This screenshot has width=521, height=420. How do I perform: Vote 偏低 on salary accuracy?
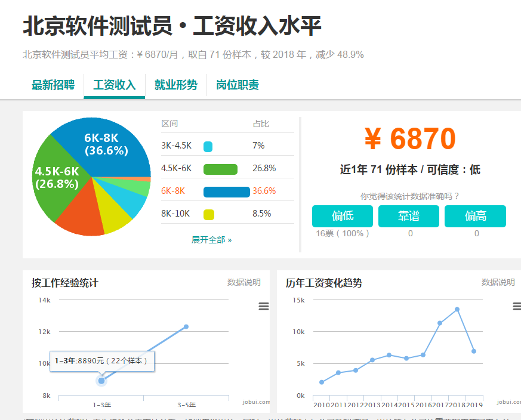343,216
